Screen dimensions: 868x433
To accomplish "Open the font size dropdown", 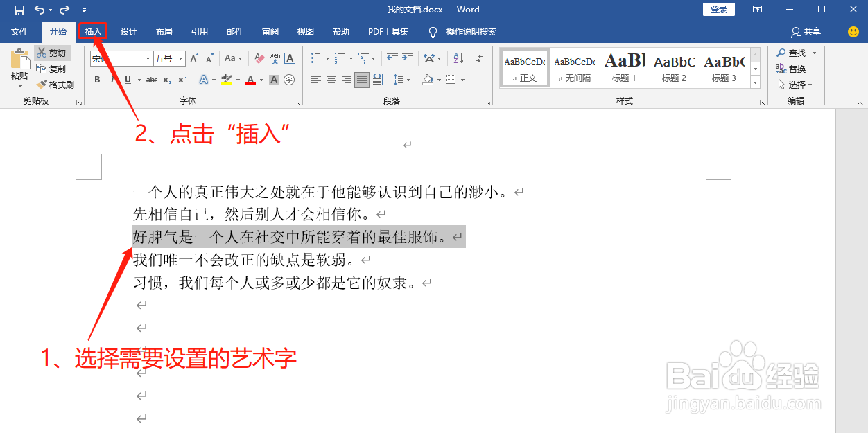I will click(179, 59).
